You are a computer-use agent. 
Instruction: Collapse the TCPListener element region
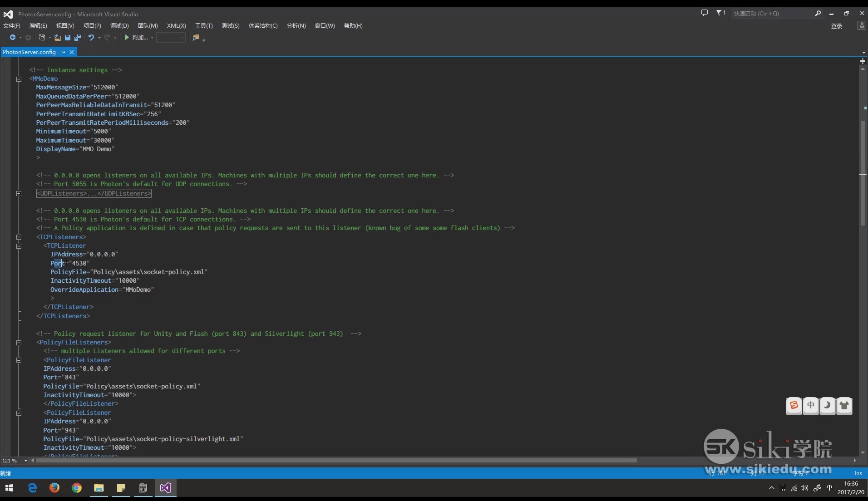[x=19, y=246]
